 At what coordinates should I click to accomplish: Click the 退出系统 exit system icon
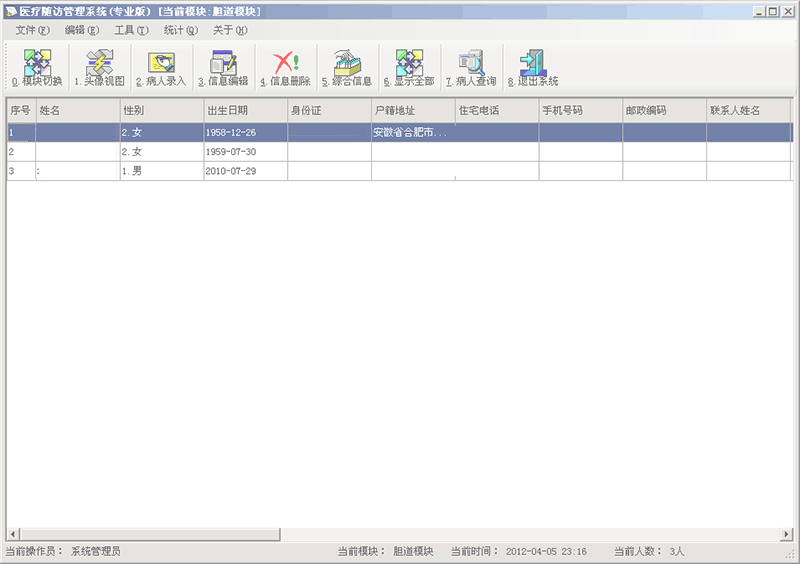[533, 67]
